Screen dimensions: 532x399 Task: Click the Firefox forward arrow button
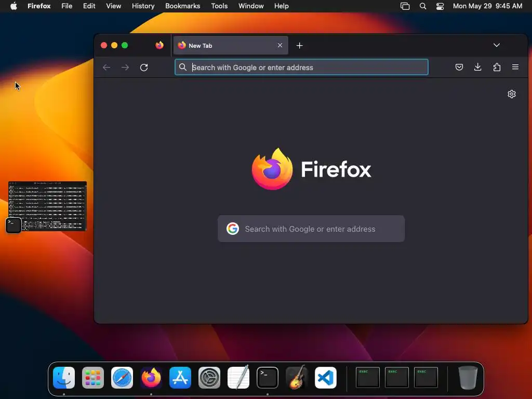click(x=125, y=68)
